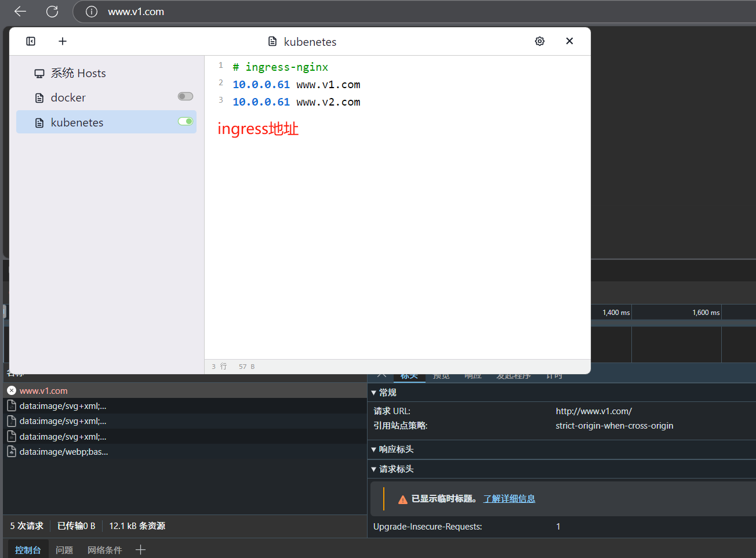Switch to the 控制台 drawer tab

28,550
